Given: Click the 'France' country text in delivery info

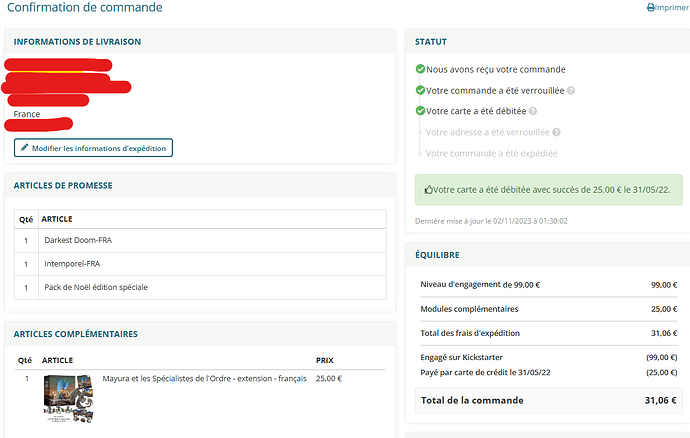Looking at the screenshot, I should click(26, 114).
